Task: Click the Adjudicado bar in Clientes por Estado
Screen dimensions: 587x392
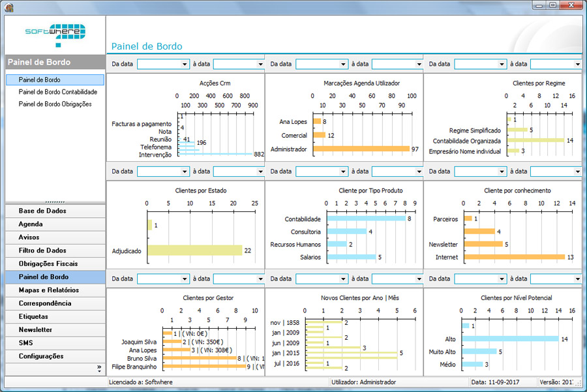Action: [x=194, y=250]
